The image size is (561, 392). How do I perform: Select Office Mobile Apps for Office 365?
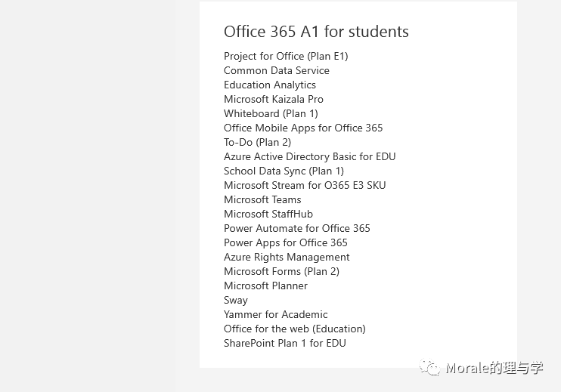pos(303,128)
